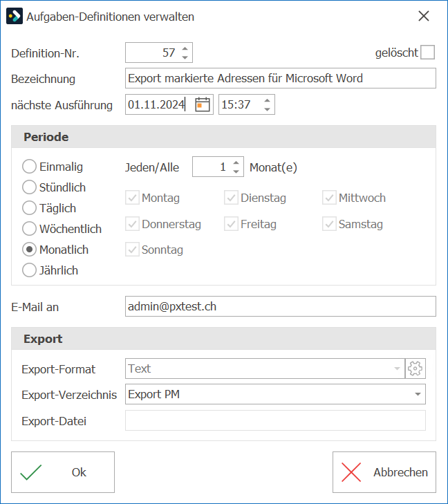Increase the Definition-Nr. value

coord(185,48)
